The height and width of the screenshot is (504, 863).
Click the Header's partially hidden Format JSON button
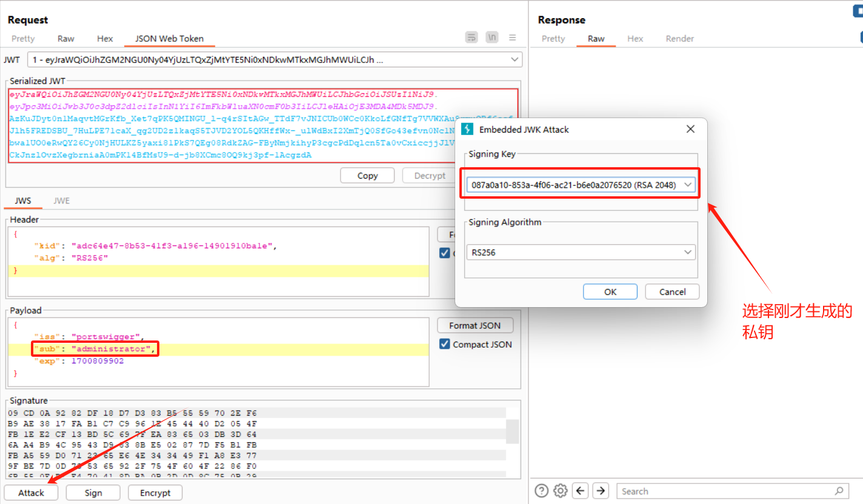(447, 234)
